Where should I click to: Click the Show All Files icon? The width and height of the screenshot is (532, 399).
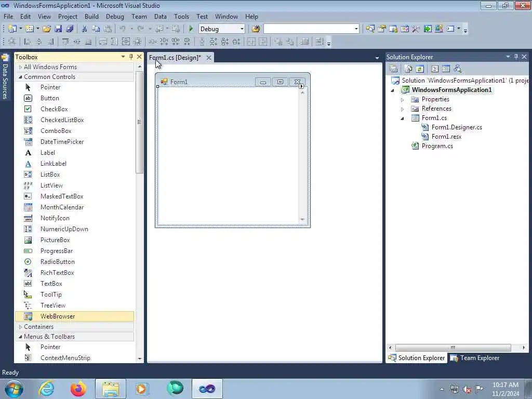tap(408, 69)
